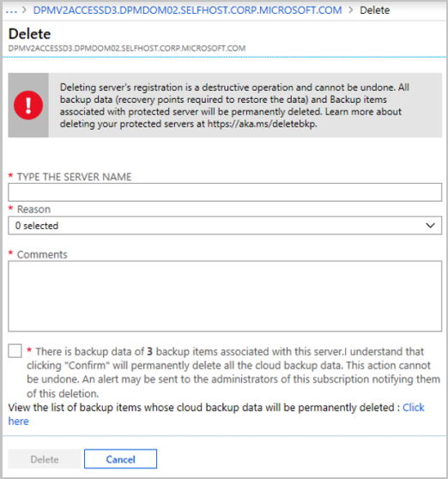Open the breadcrumb ellipsis menu
Viewport: 448px width, 479px height.
click(x=11, y=10)
